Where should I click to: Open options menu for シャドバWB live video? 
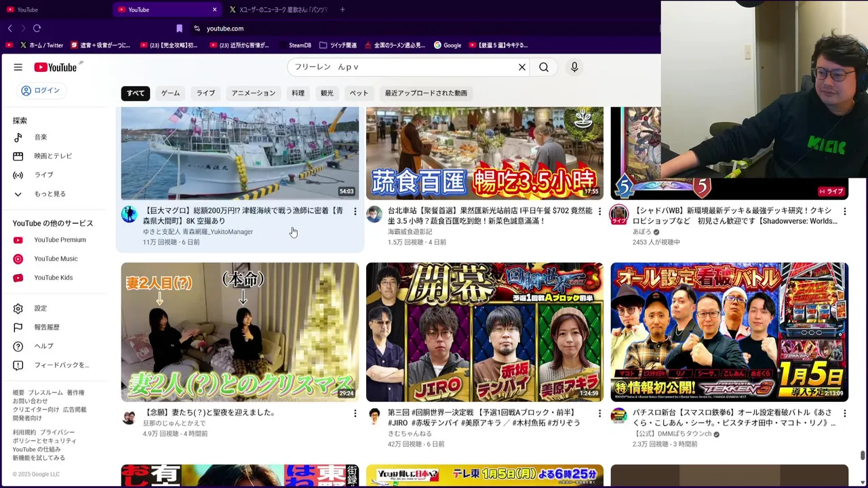pos(844,212)
